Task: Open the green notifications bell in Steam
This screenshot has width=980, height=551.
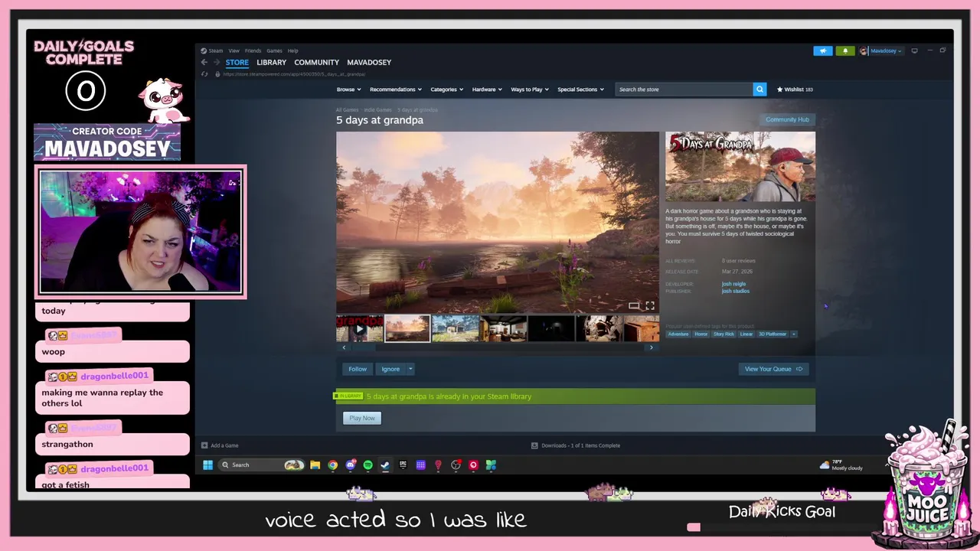Action: 845,51
